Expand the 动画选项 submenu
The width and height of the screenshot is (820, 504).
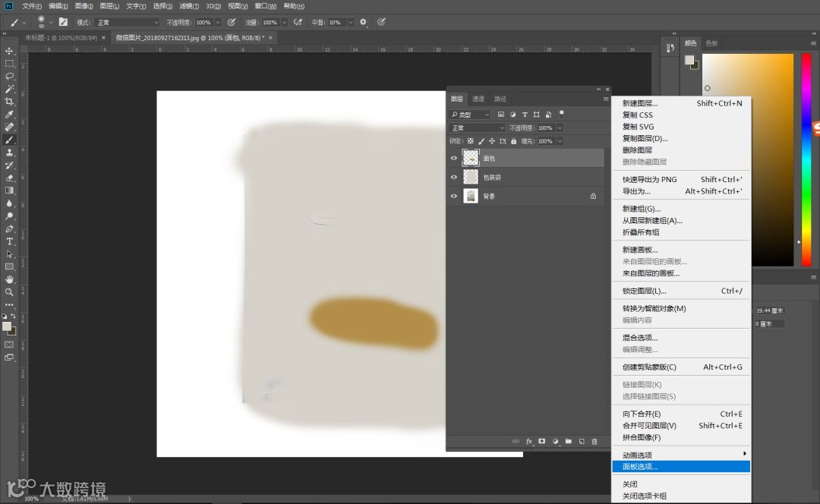click(x=681, y=455)
